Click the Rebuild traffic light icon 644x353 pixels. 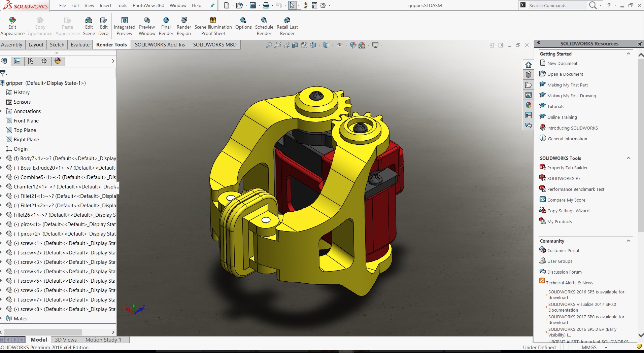[x=305, y=5]
